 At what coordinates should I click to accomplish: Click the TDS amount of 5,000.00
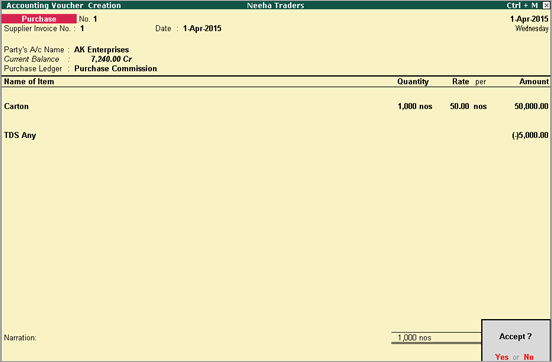(x=530, y=135)
